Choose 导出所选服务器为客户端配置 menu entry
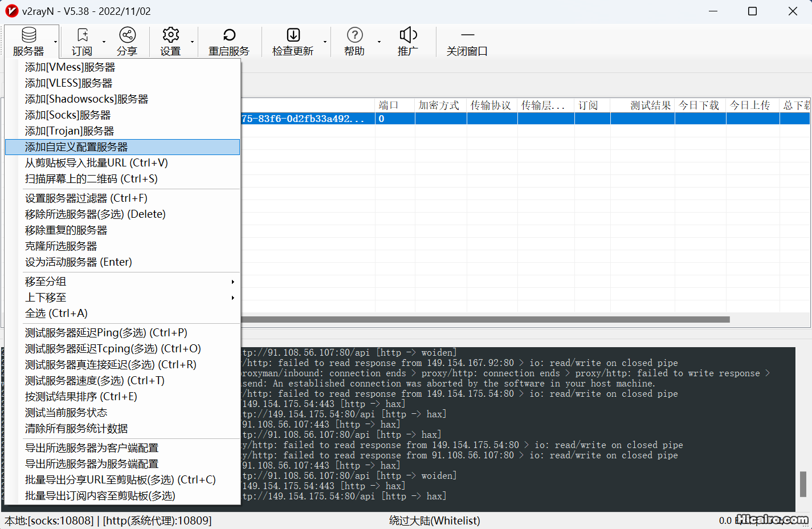The height and width of the screenshot is (529, 812). click(123, 448)
